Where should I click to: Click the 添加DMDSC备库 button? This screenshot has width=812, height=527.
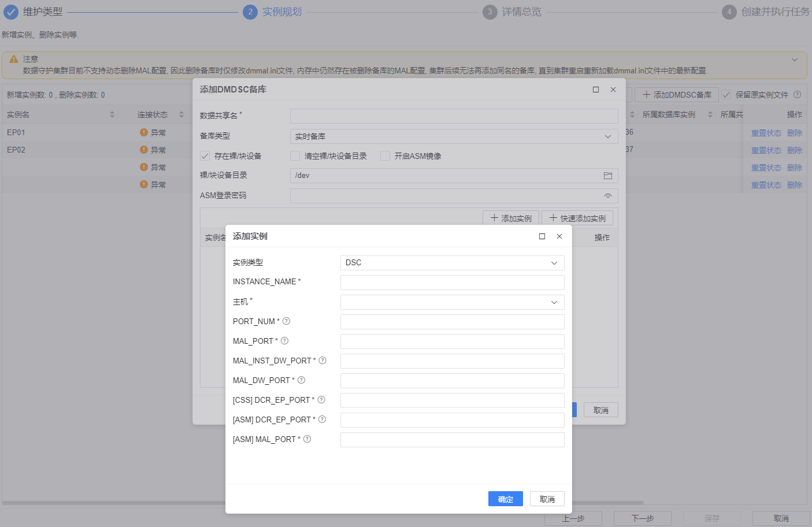pyautogui.click(x=677, y=95)
